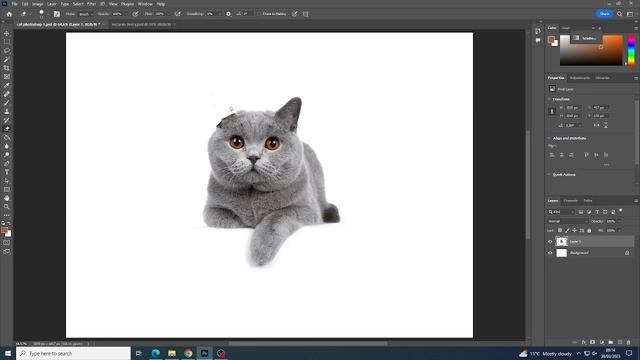
Task: Click the Delete layer trash icon
Action: click(629, 342)
